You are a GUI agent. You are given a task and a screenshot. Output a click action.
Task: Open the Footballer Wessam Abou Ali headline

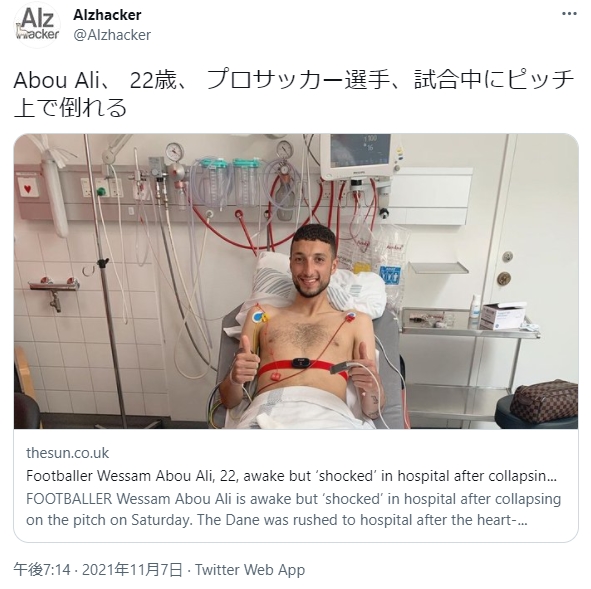291,476
